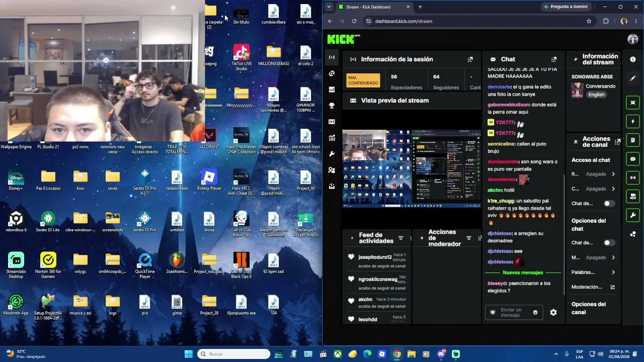Toggle the chat bubble widget in the right rail

633,159
